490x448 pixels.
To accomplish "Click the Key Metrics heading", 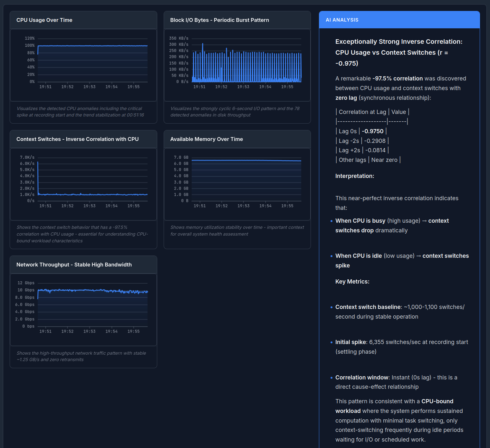I will pyautogui.click(x=352, y=282).
